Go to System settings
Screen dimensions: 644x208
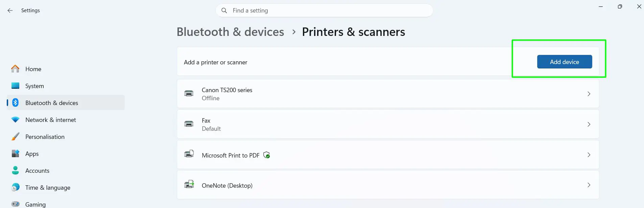(66, 86)
